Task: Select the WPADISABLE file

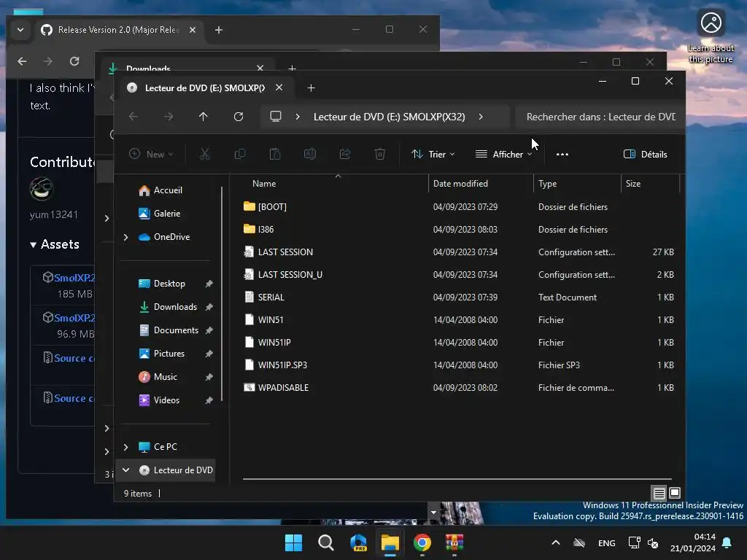Action: (283, 388)
